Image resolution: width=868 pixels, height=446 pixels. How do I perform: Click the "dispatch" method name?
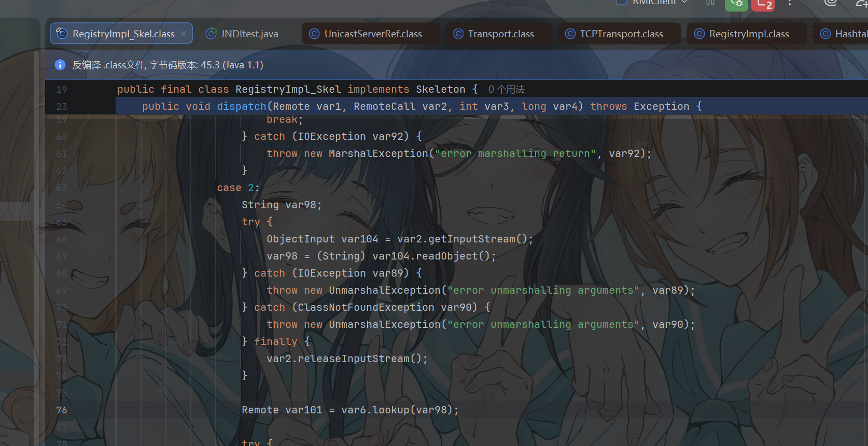[242, 107]
